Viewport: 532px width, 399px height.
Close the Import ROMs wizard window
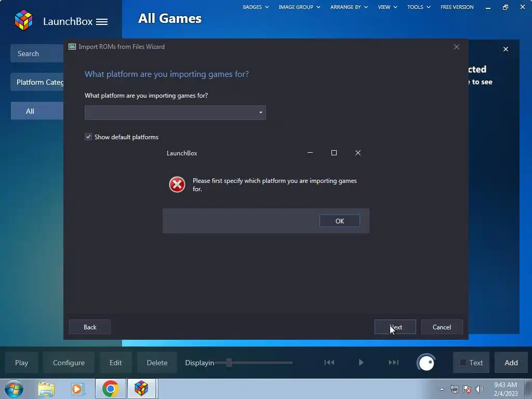click(456, 47)
